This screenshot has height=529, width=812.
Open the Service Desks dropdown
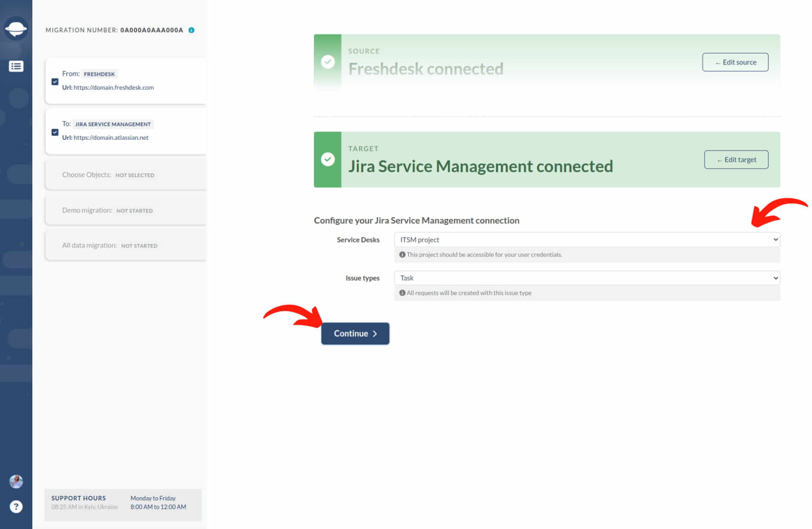tap(587, 240)
